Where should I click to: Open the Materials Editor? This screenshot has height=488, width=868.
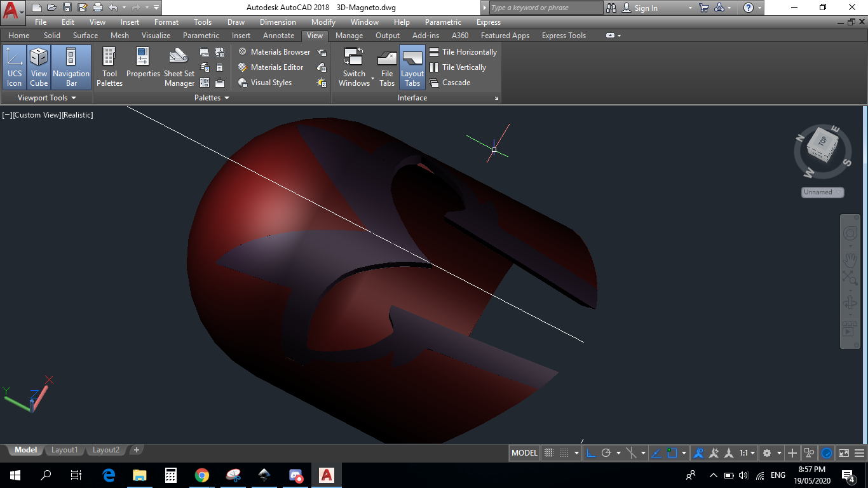pos(271,67)
